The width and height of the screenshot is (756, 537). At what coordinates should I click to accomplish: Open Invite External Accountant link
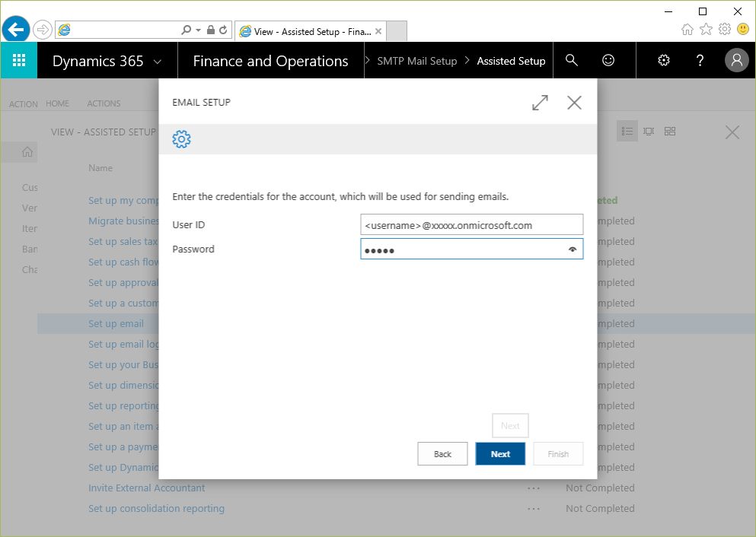(x=147, y=488)
